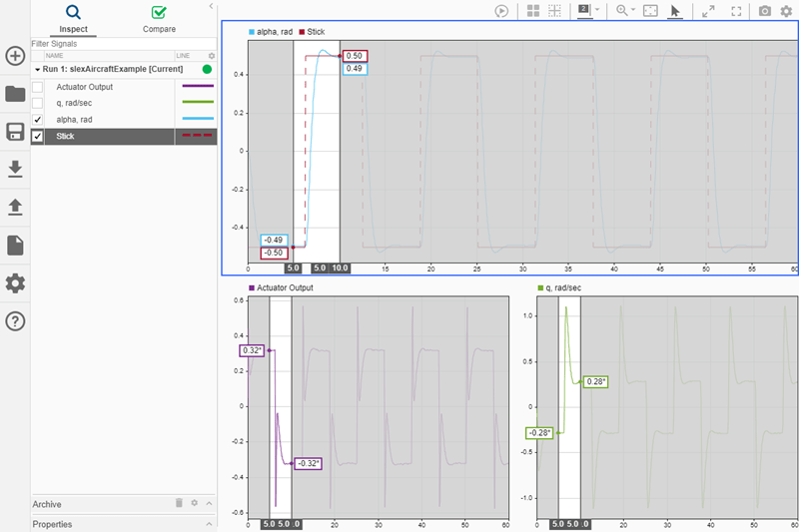
Task: Toggle full screen mode icon
Action: pyautogui.click(x=736, y=11)
